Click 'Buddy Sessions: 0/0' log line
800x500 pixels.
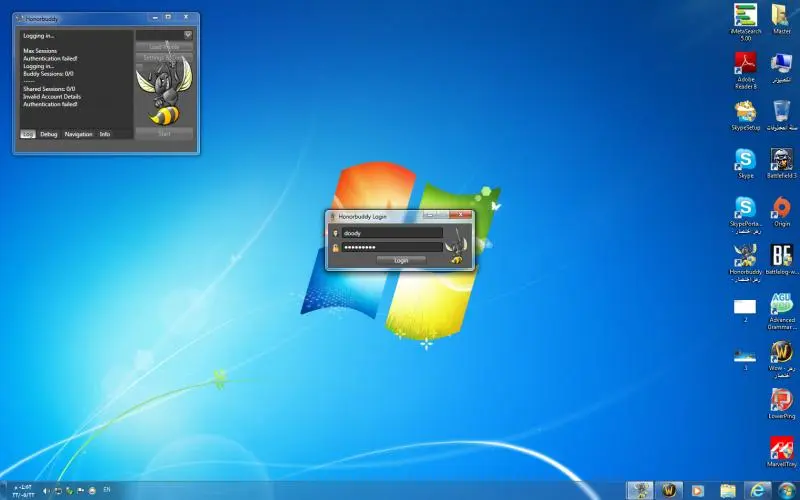(x=48, y=74)
